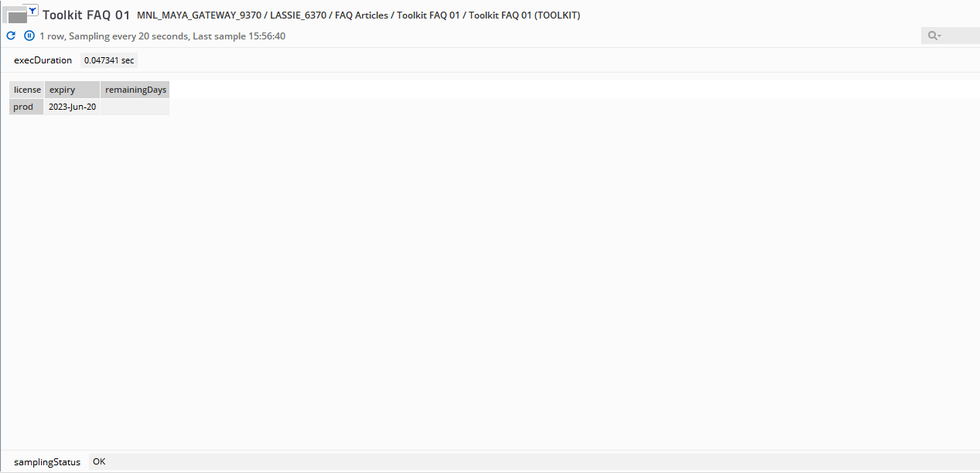Click the samplingStatus label
Image resolution: width=980 pixels, height=473 pixels.
pos(47,462)
